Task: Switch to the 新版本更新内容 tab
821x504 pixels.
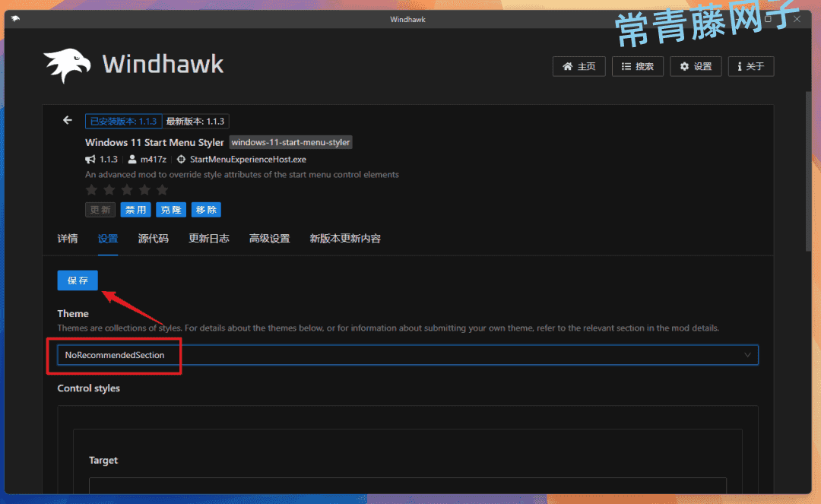Action: point(345,239)
